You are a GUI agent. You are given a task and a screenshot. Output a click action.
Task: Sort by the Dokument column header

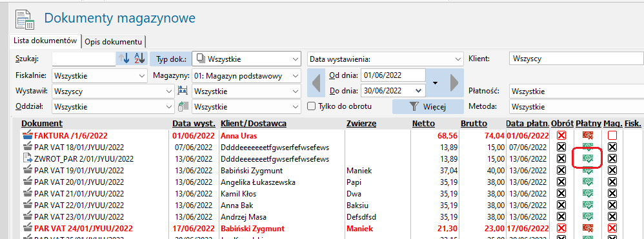[x=42, y=123]
